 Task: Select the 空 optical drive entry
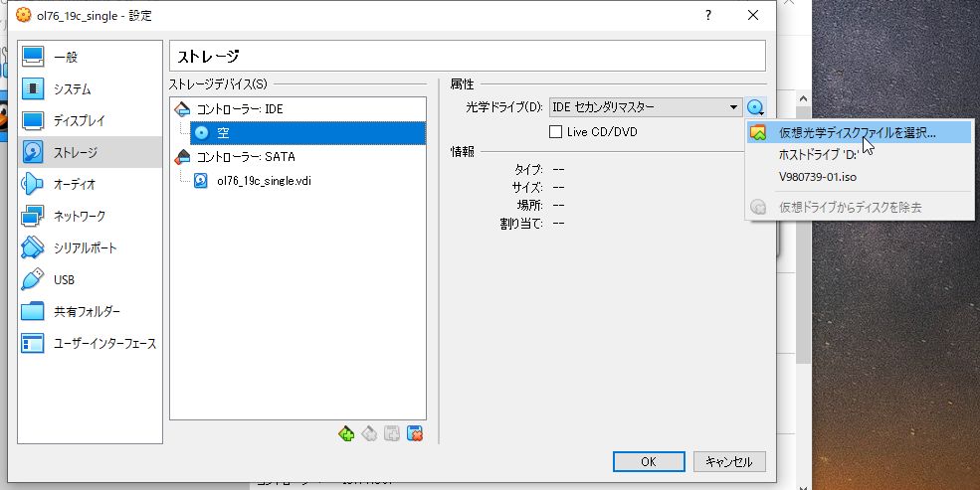(x=307, y=133)
